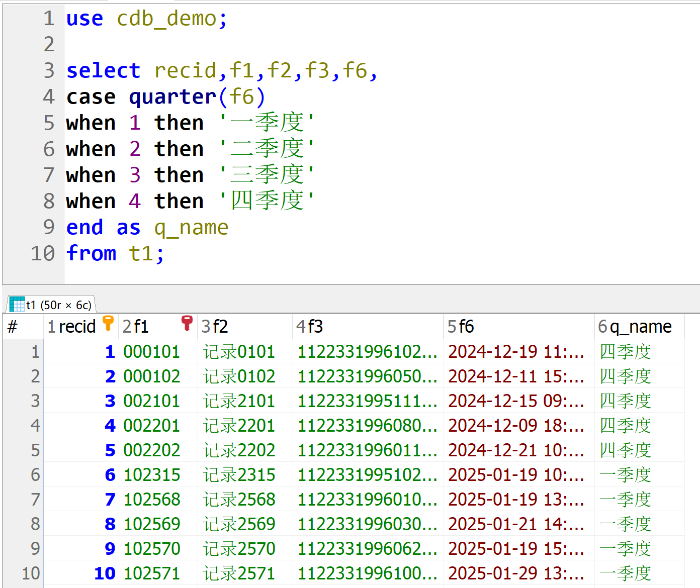Select the f1 cell containing 000101

tap(151, 352)
